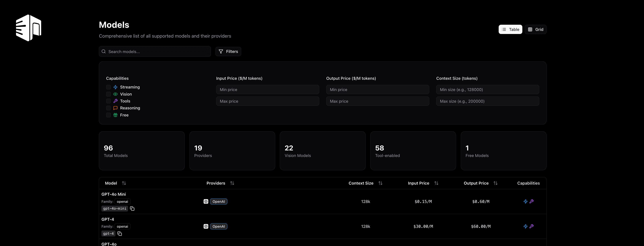Select the Table view
Viewport: 644px width, 246px height.
[x=510, y=29]
